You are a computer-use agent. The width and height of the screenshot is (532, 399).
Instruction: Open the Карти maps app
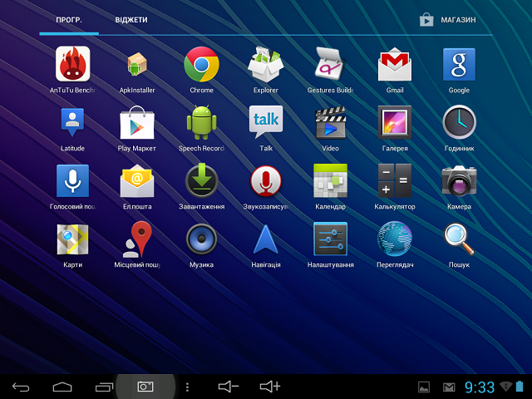click(72, 239)
